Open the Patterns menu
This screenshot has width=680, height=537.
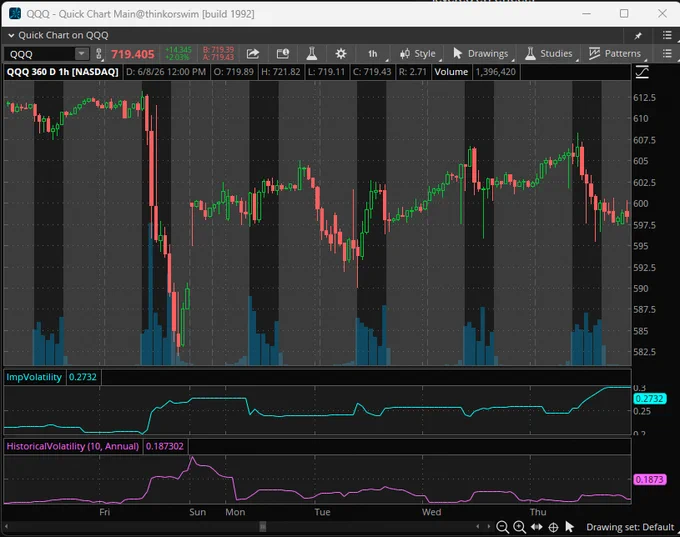615,54
